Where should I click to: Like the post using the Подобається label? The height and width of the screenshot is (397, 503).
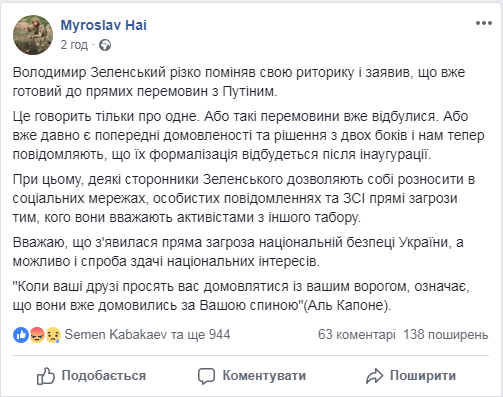tap(104, 376)
